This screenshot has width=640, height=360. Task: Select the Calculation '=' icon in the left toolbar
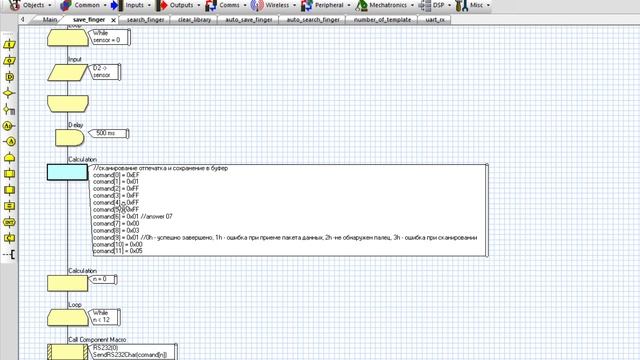(x=9, y=206)
